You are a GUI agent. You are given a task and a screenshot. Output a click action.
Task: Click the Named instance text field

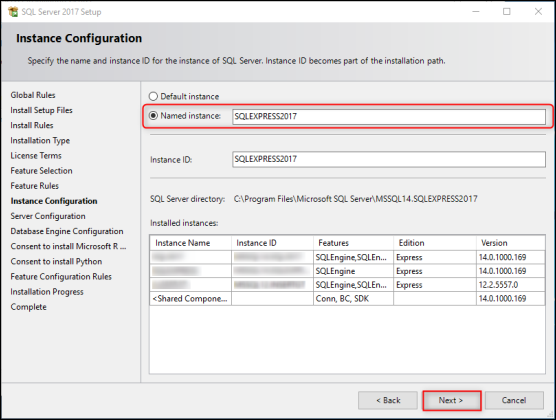(389, 117)
